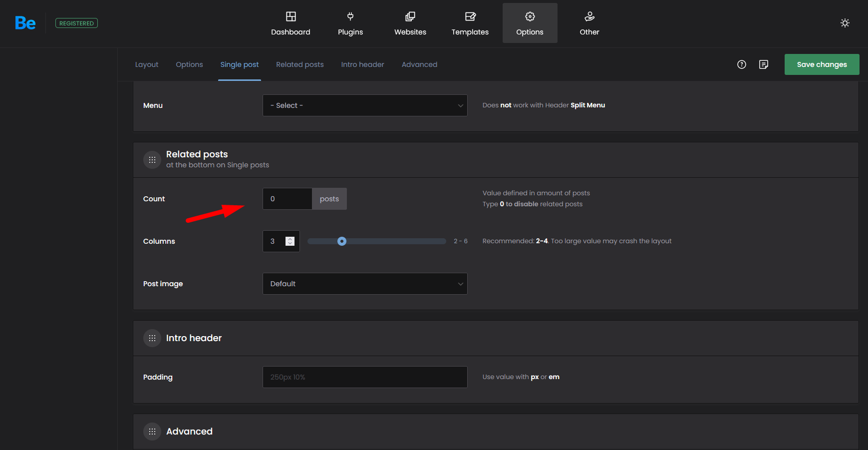Open the Options section
This screenshot has height=450, width=868.
(530, 23)
